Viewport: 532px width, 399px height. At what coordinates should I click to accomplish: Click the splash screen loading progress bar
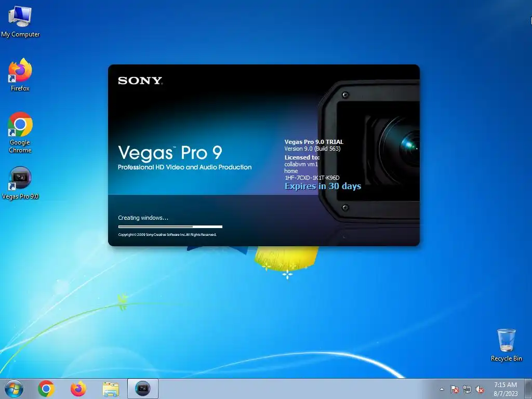[170, 227]
